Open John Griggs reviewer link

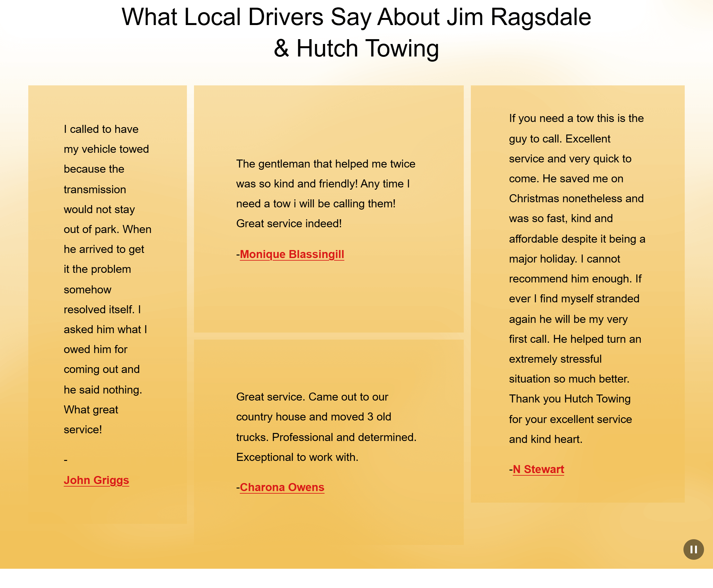coord(96,480)
